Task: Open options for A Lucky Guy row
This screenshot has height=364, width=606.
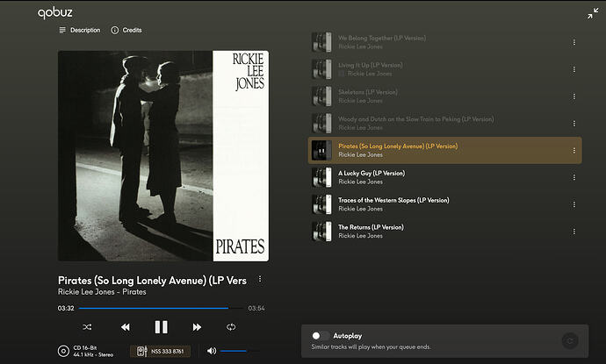Action: pos(574,177)
